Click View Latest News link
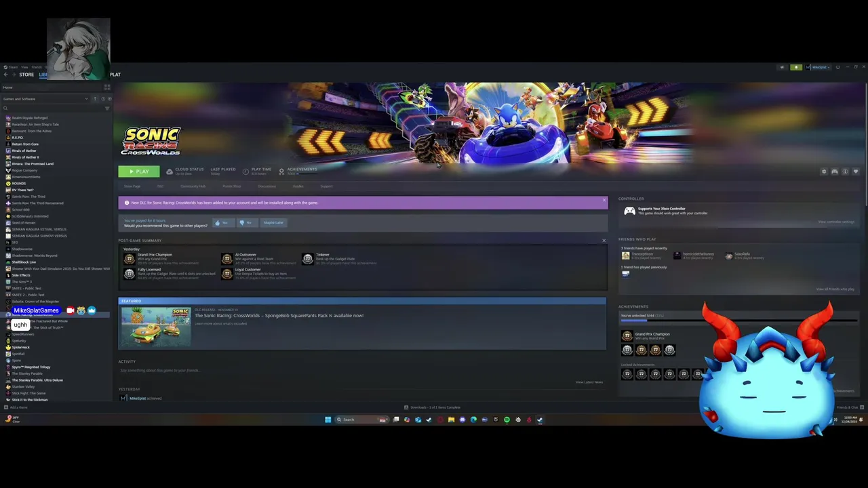The width and height of the screenshot is (868, 488). click(x=589, y=382)
